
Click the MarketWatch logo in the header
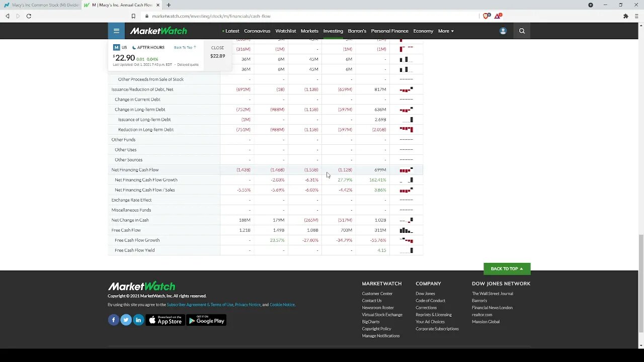point(158,31)
